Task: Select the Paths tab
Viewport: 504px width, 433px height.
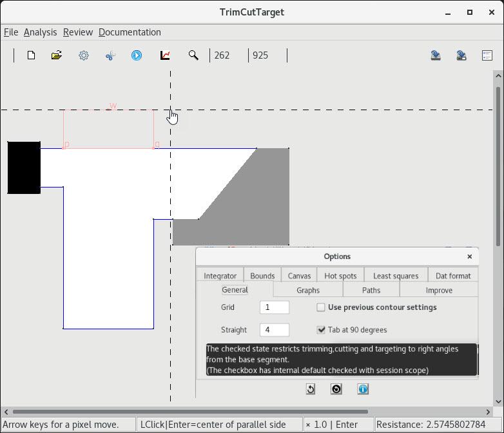Action: click(371, 291)
